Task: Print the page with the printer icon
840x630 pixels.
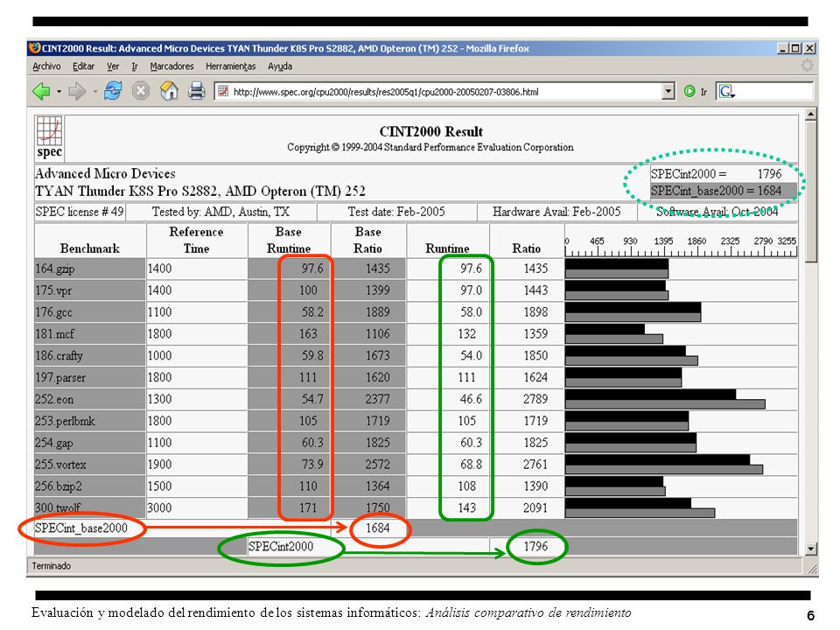Action: point(197,91)
